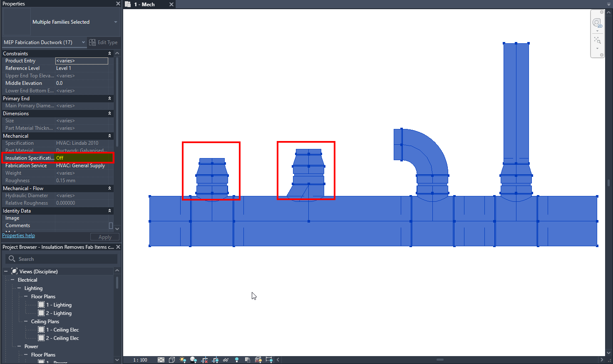Screen dimensions: 613x364
Task: Close the navigation bar with its X
Action: click(x=601, y=12)
